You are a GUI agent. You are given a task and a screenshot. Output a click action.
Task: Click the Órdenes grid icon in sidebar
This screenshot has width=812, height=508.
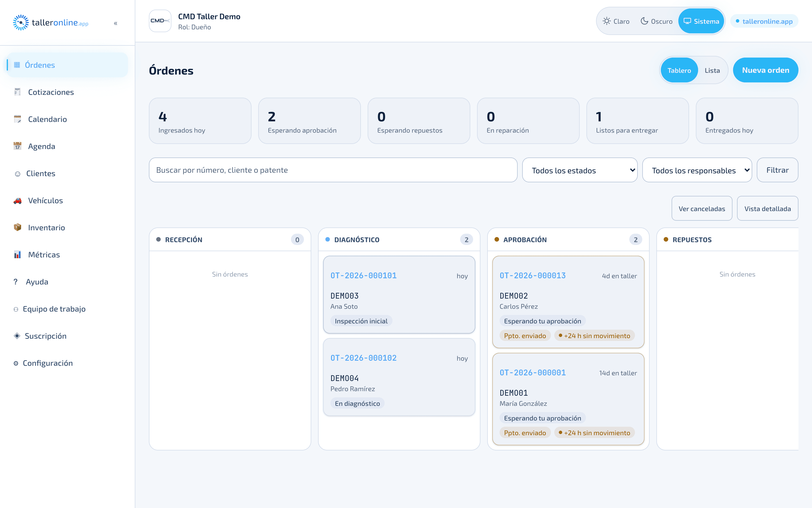17,65
